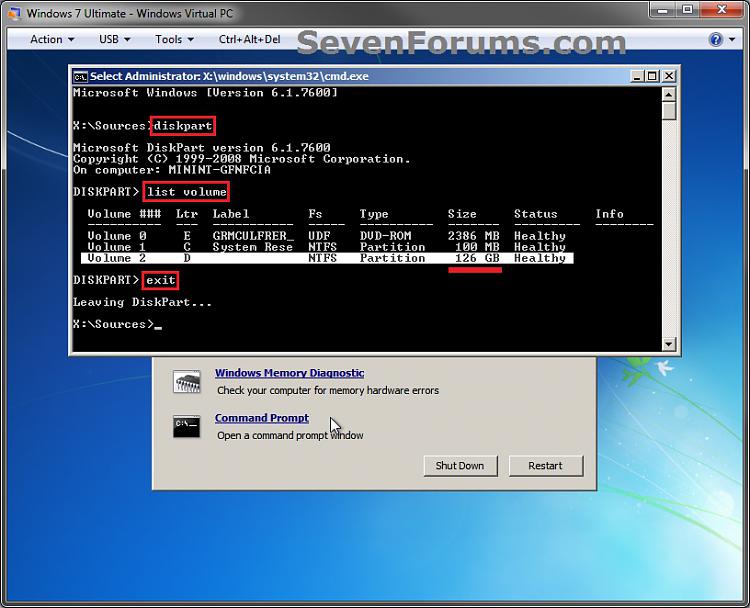Click the Shut Down button
Screen dimensions: 750x608
[460, 465]
